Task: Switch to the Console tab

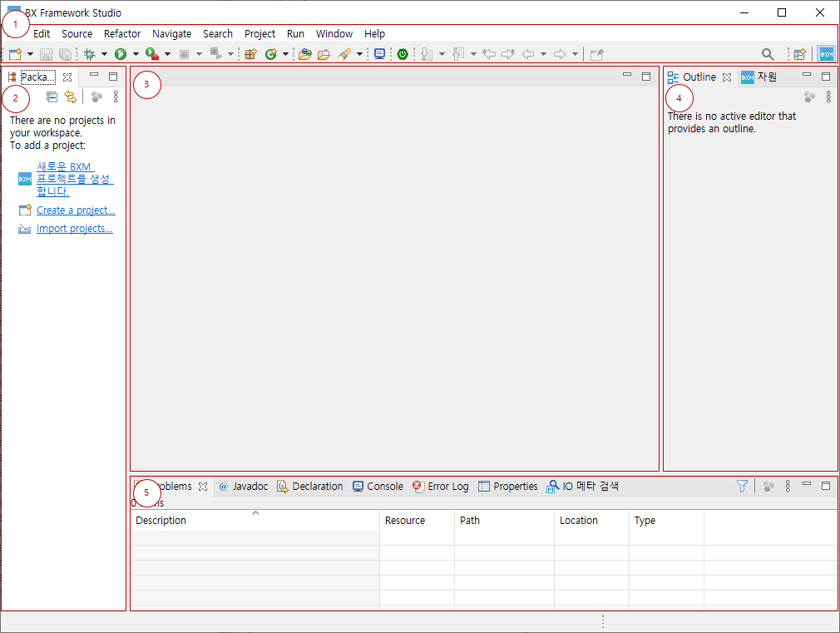Action: click(x=378, y=487)
